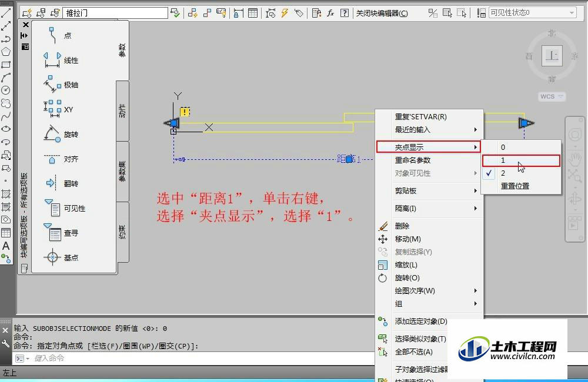588x382 pixels.
Task: Click the ViewCube 上 top face
Action: (552, 56)
